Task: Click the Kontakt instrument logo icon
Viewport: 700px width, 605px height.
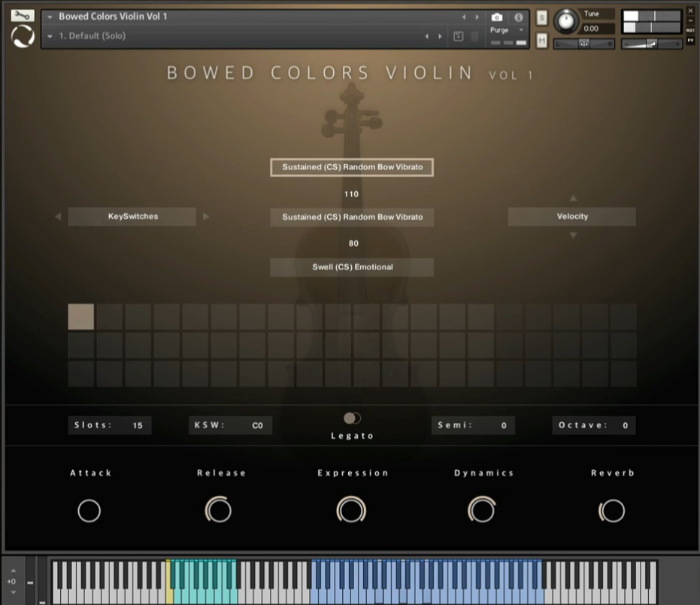Action: (x=23, y=36)
